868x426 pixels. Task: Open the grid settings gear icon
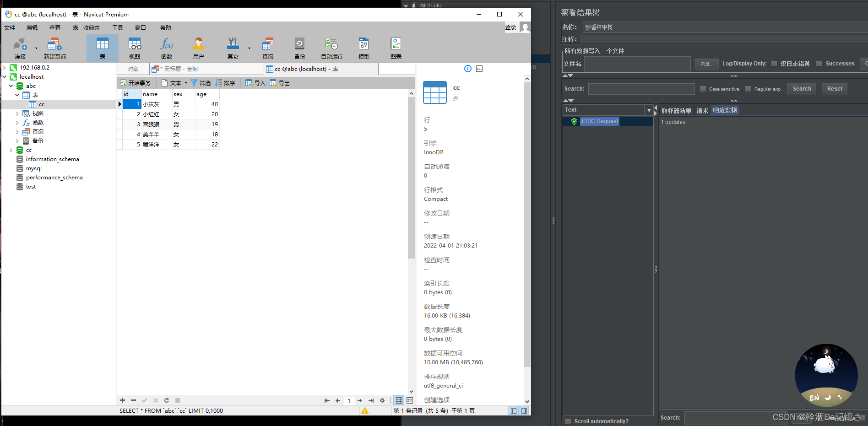coord(382,400)
